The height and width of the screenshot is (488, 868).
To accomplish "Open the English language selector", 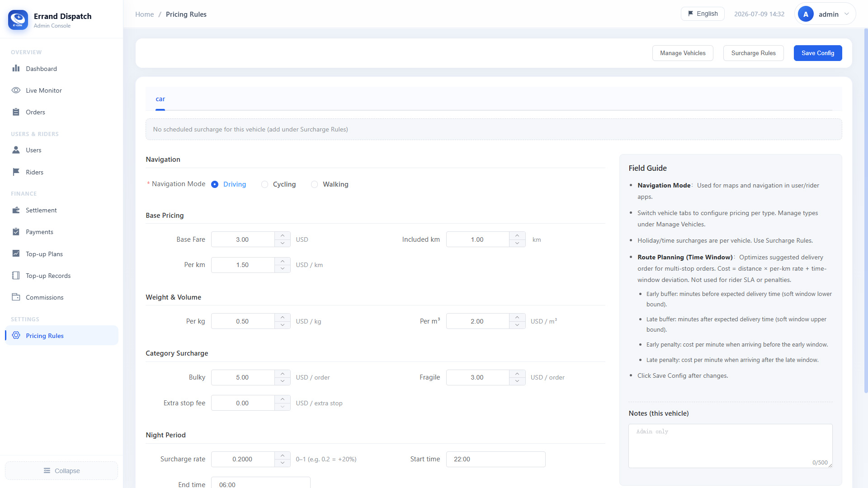I will [x=703, y=14].
